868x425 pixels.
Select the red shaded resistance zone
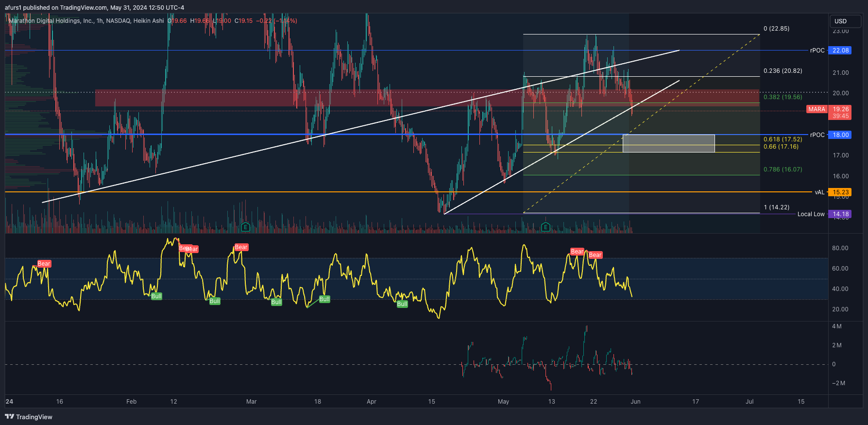point(427,98)
